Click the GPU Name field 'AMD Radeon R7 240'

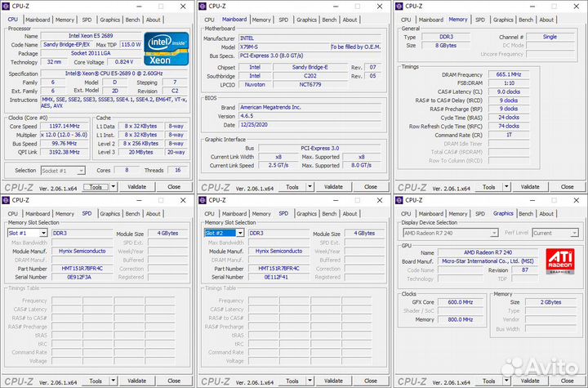pos(488,252)
